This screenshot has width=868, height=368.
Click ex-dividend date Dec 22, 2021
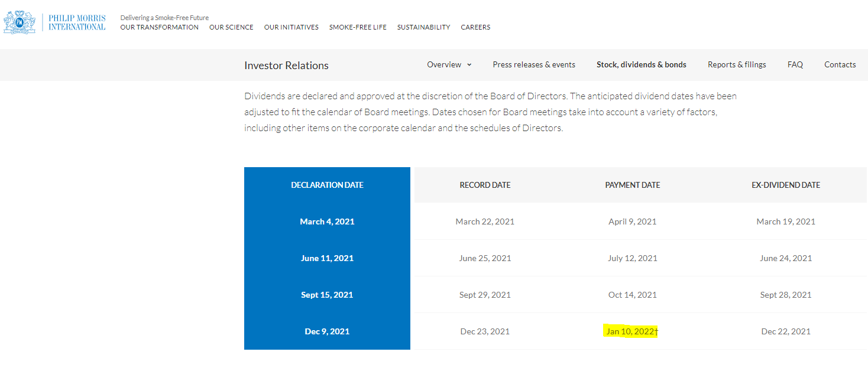click(x=786, y=331)
